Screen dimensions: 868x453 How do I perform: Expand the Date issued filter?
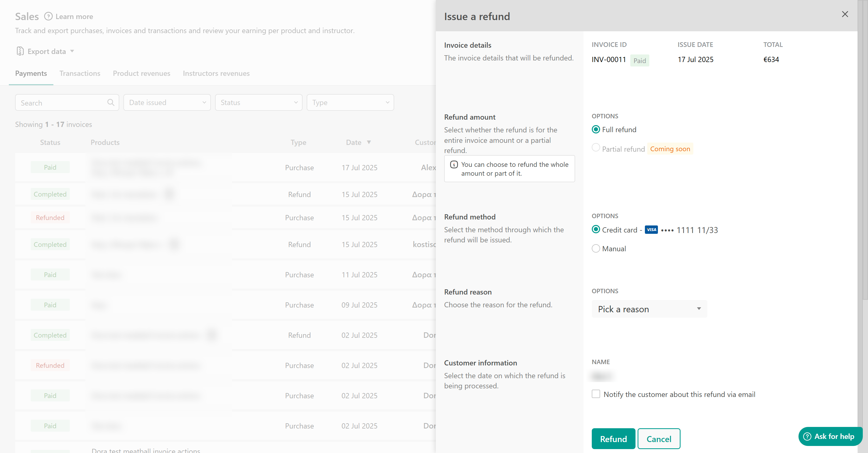pos(167,102)
